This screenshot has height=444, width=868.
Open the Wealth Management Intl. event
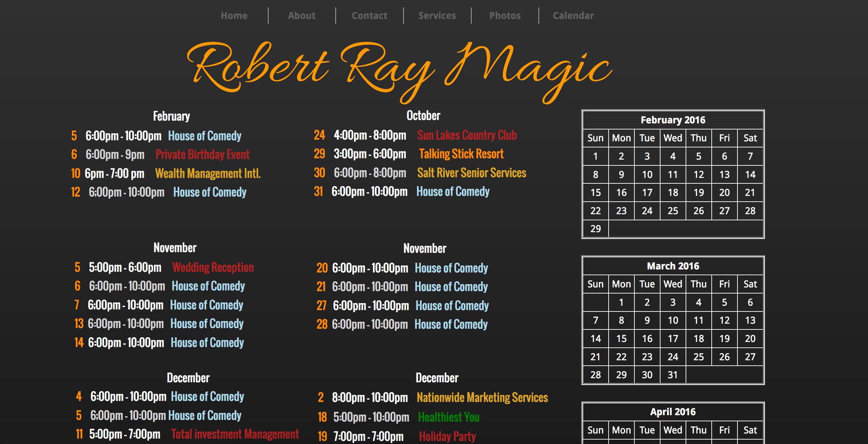[x=208, y=174]
